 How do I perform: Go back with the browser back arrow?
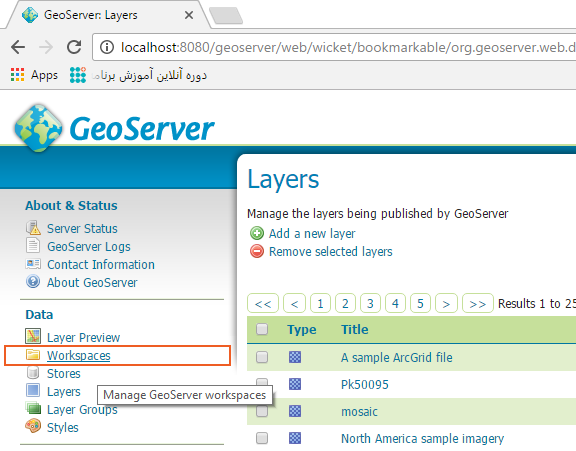(18, 47)
